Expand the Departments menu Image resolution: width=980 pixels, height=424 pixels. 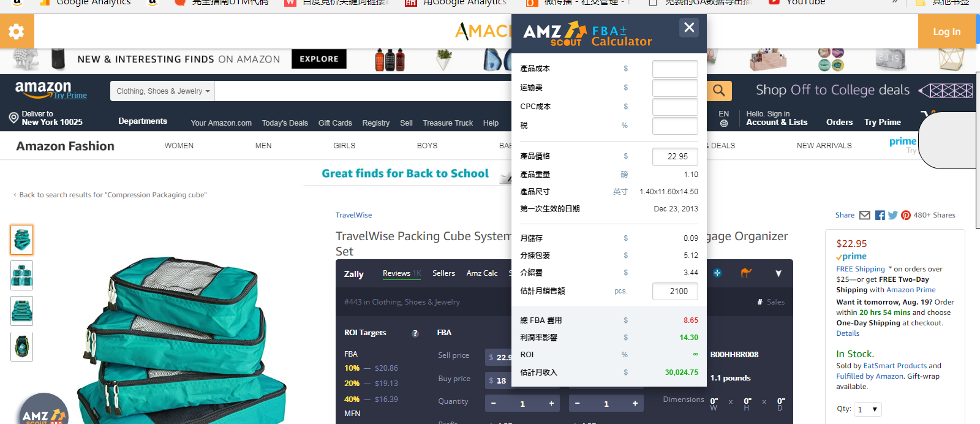pyautogui.click(x=143, y=121)
